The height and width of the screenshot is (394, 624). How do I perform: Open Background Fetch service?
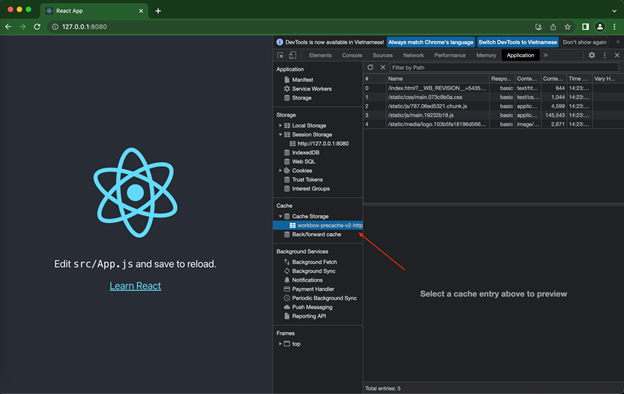(x=314, y=262)
